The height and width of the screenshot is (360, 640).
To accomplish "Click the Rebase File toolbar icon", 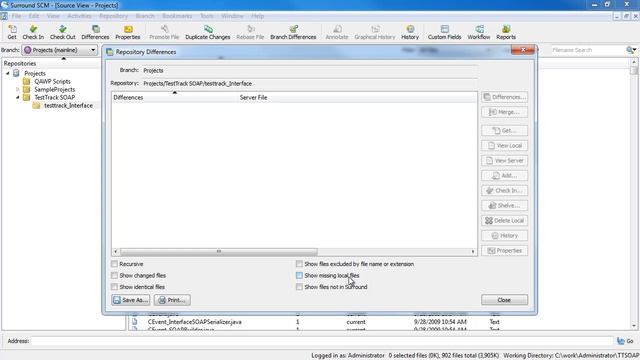I will click(250, 32).
